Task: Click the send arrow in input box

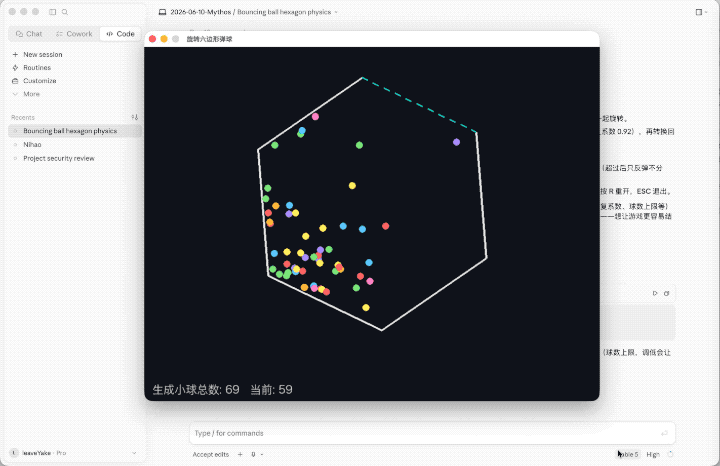Action: (x=664, y=433)
